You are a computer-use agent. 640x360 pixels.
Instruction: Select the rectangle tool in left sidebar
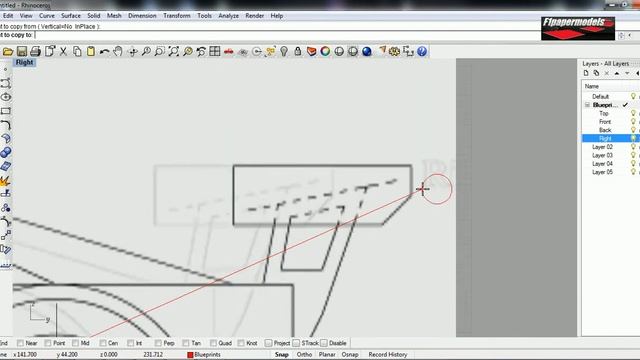pos(6,111)
